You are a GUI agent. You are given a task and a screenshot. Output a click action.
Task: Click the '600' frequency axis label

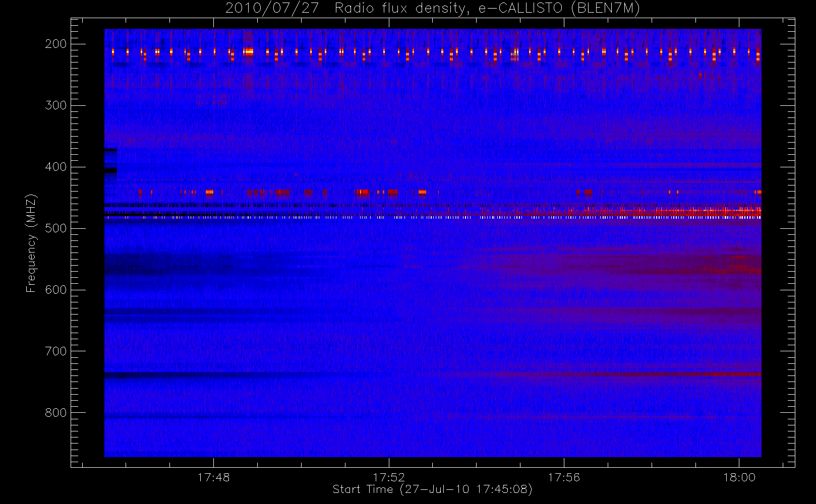click(x=56, y=290)
